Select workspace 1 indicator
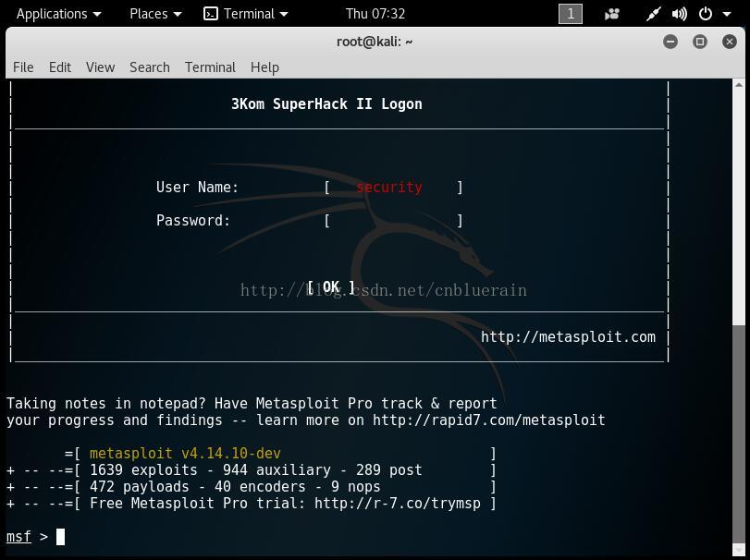 point(571,14)
